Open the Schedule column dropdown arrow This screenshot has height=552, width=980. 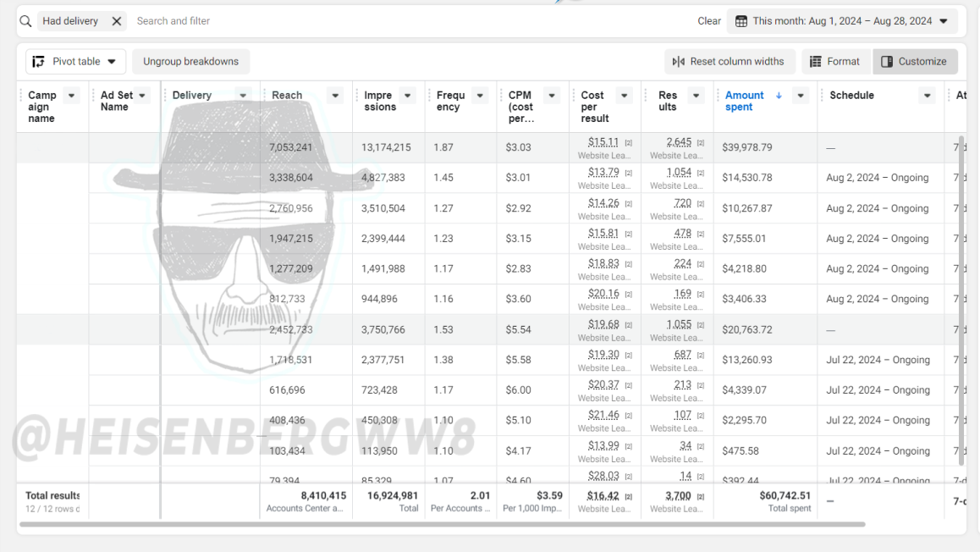[927, 96]
